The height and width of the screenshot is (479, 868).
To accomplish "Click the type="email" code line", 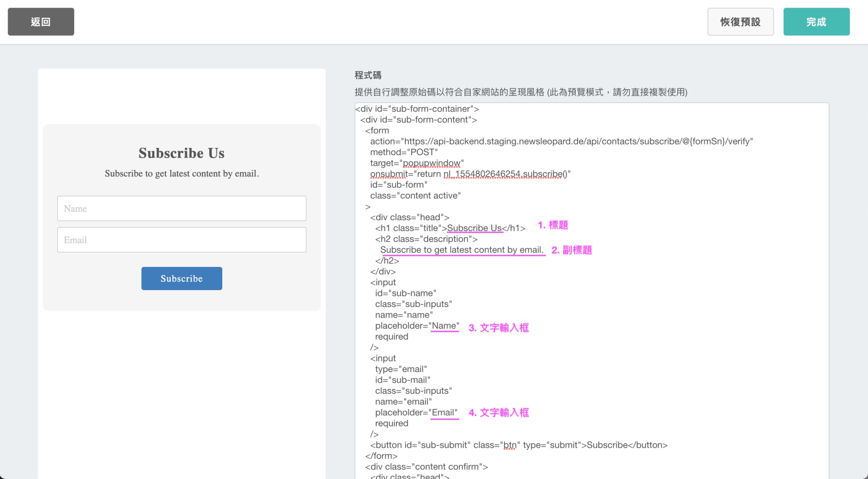I will (x=401, y=369).
